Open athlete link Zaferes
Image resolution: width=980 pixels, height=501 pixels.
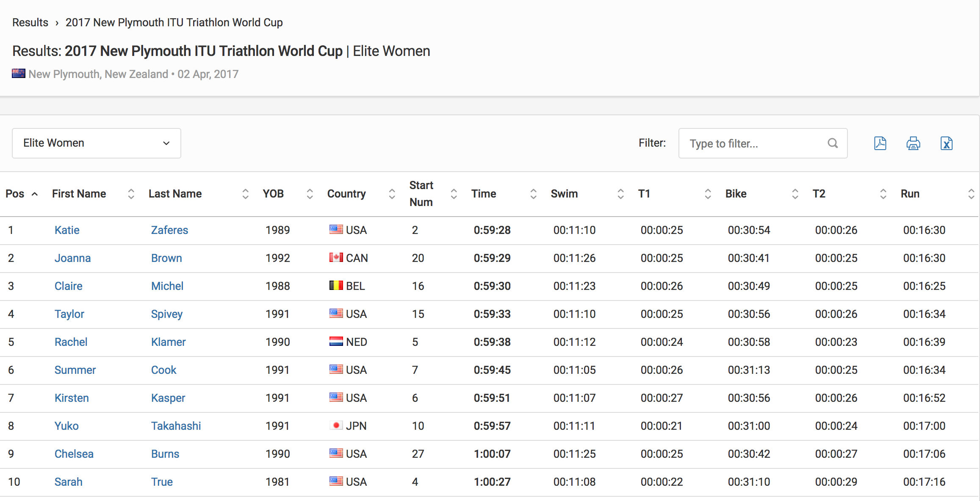click(169, 230)
